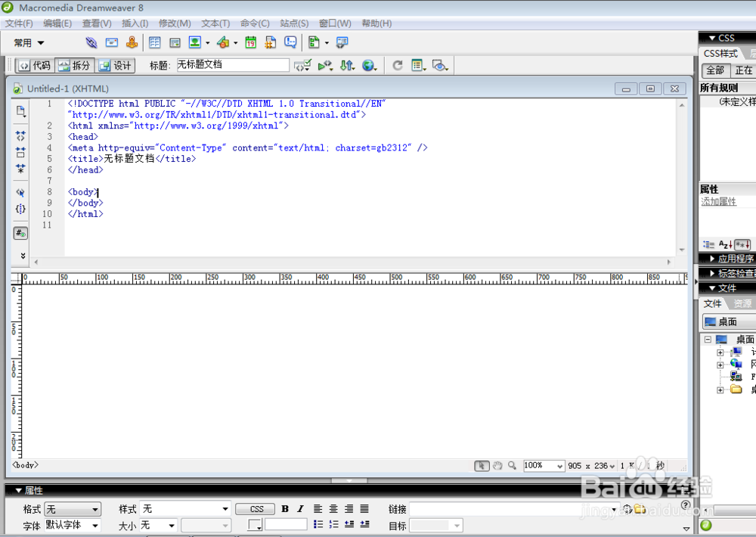Refresh the Design view
Image resolution: width=756 pixels, height=537 pixels.
(398, 65)
